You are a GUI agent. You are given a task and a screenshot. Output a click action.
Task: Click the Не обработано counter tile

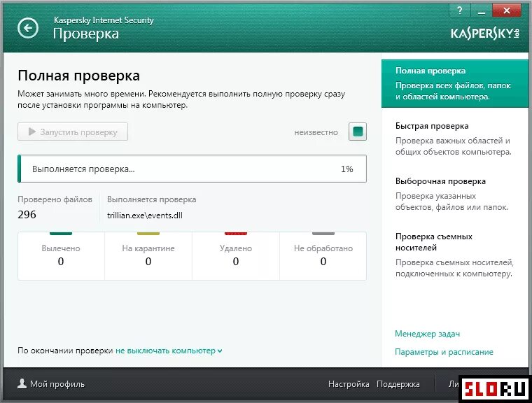[323, 256]
